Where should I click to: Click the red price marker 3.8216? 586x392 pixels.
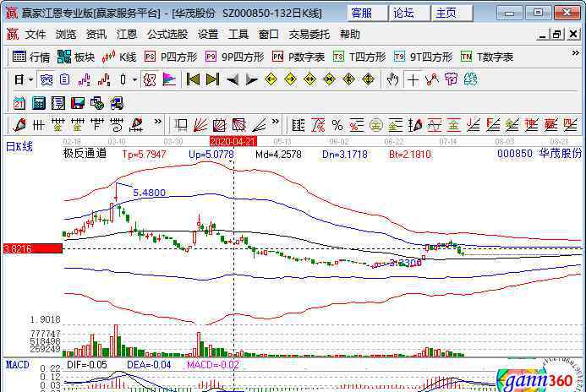click(x=32, y=248)
